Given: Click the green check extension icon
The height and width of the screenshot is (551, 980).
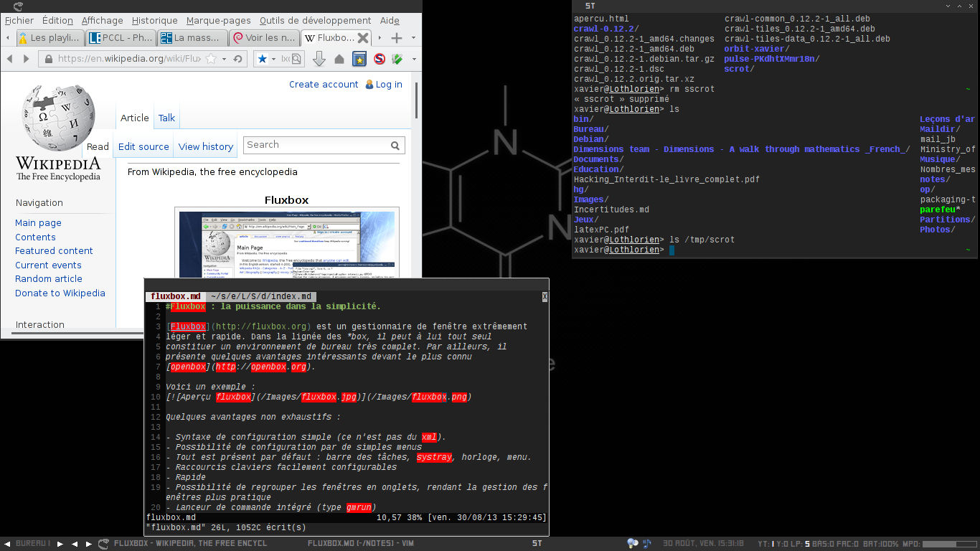Looking at the screenshot, I should point(397,59).
